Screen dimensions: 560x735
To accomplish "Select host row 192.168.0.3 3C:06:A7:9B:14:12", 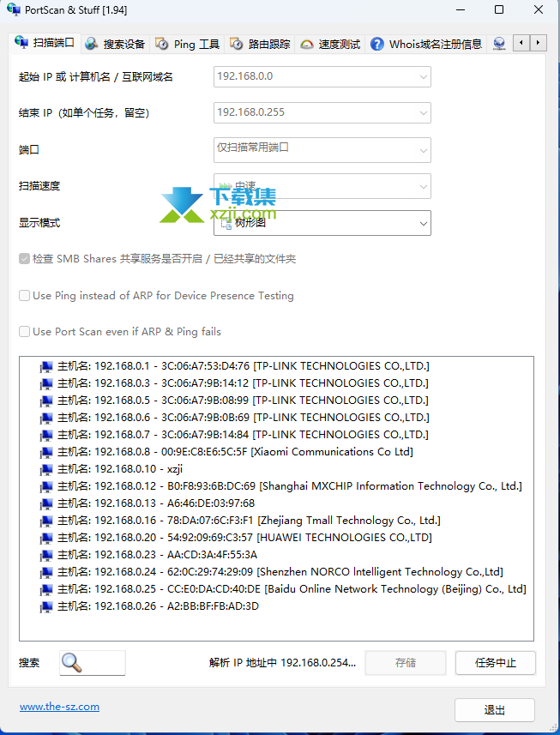I will 235,383.
